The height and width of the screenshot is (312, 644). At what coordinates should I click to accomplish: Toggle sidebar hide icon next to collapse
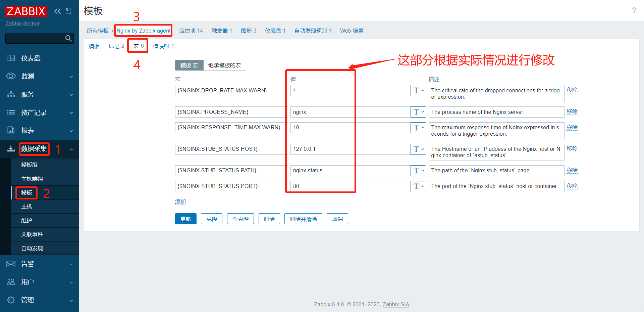point(68,11)
